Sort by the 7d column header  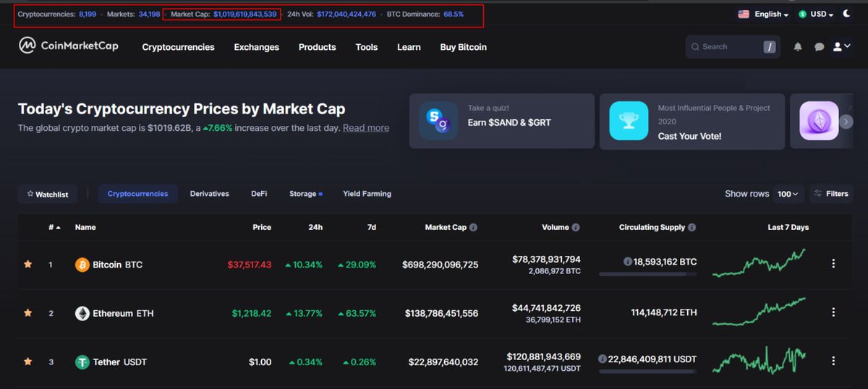point(372,227)
